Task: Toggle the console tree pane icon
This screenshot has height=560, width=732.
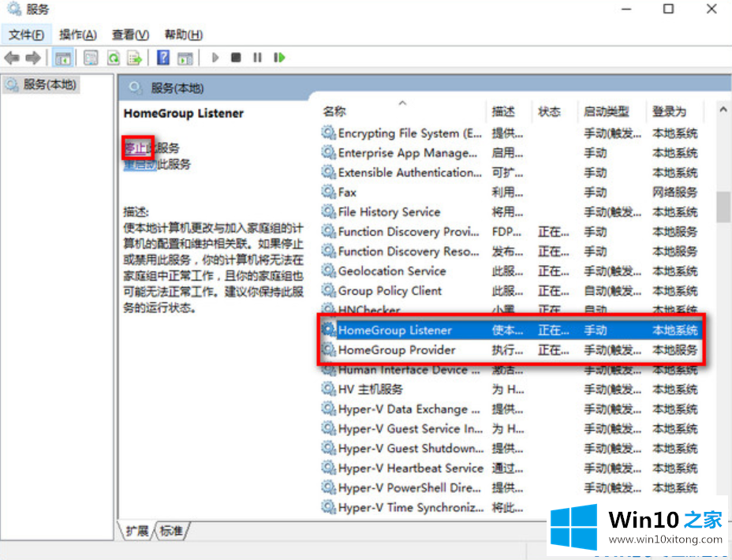Action: 62,58
